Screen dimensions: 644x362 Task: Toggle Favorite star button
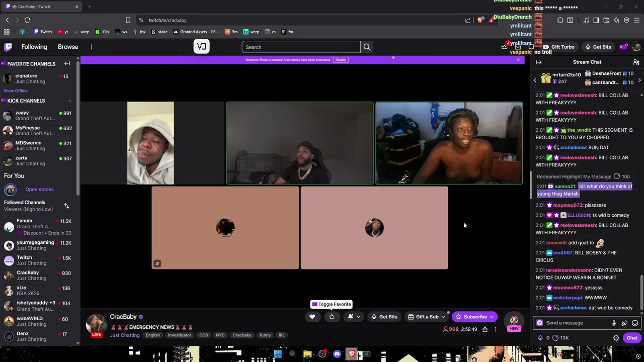[x=332, y=317]
